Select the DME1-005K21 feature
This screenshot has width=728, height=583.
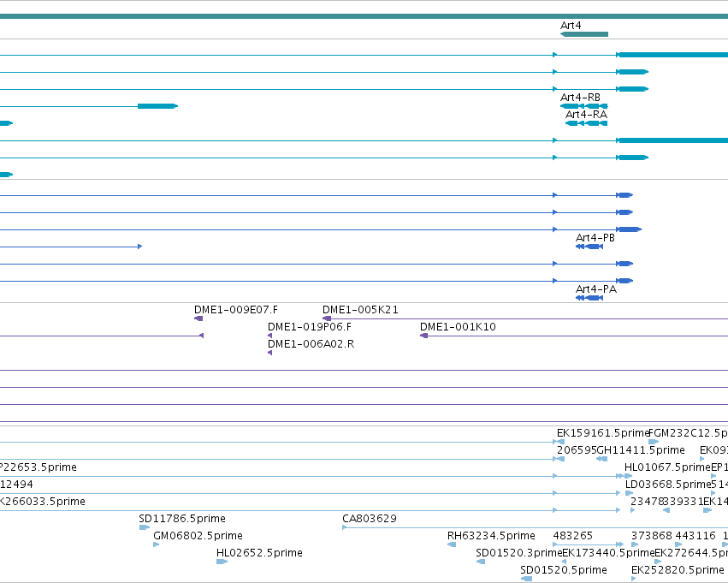(525, 318)
